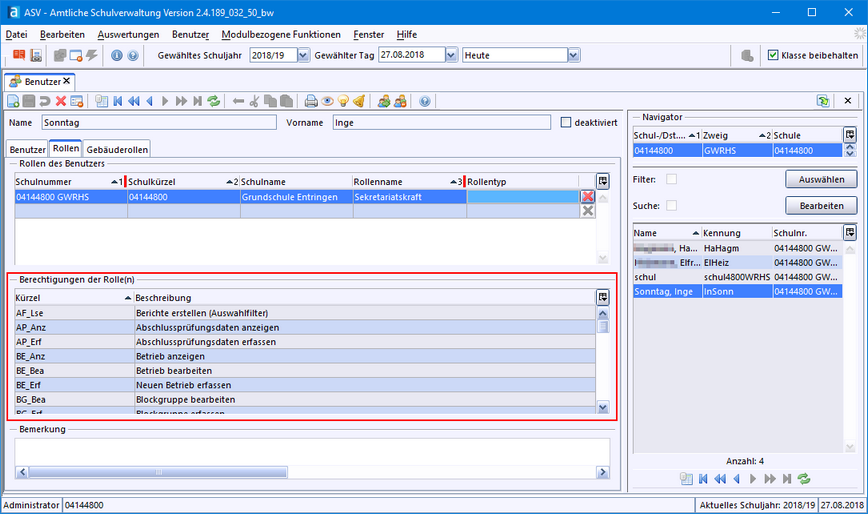Click the red X delete record icon

pos(61,101)
